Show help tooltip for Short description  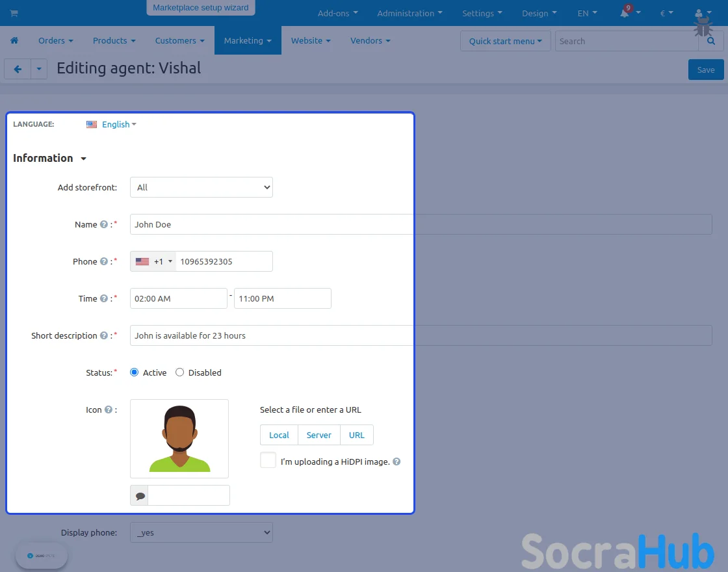tap(104, 335)
